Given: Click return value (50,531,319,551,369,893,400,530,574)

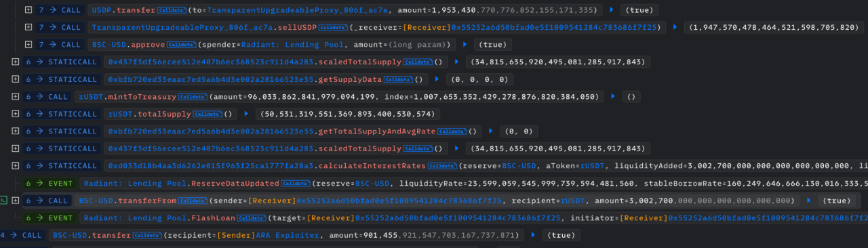Looking at the screenshot, I should (347, 114).
